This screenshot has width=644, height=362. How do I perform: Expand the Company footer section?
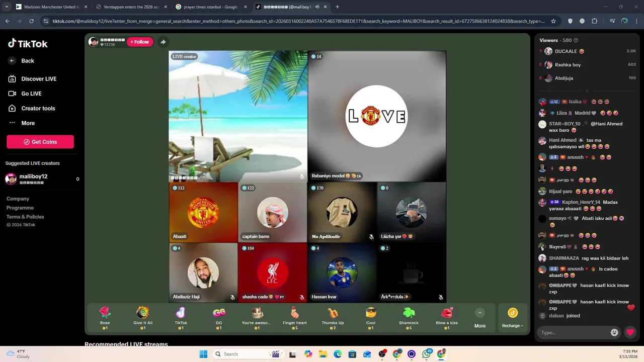click(18, 199)
